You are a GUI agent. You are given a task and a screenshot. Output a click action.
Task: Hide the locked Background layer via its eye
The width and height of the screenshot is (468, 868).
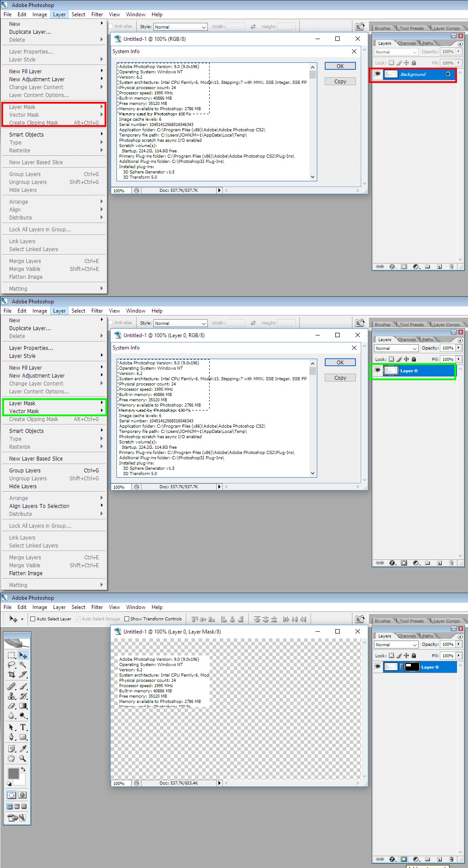point(377,74)
